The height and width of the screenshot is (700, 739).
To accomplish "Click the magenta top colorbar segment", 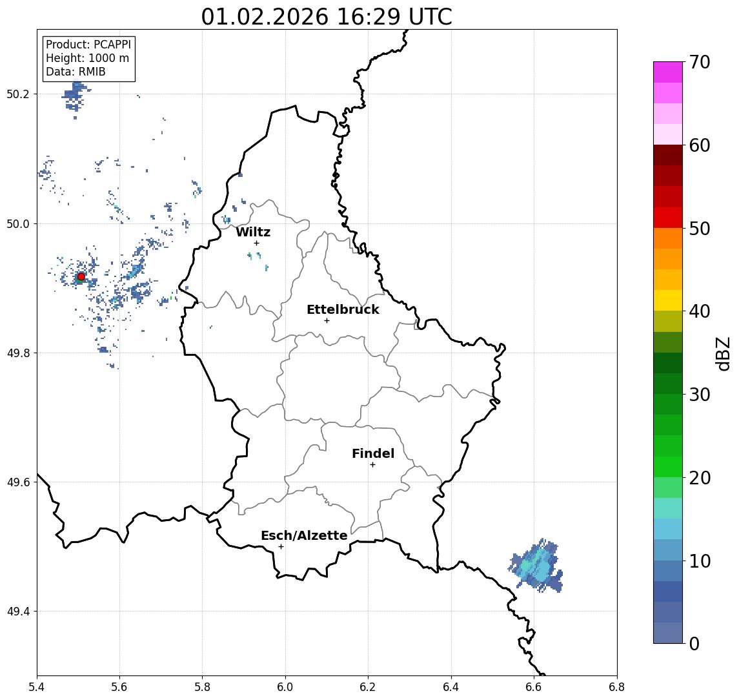I will [x=668, y=72].
